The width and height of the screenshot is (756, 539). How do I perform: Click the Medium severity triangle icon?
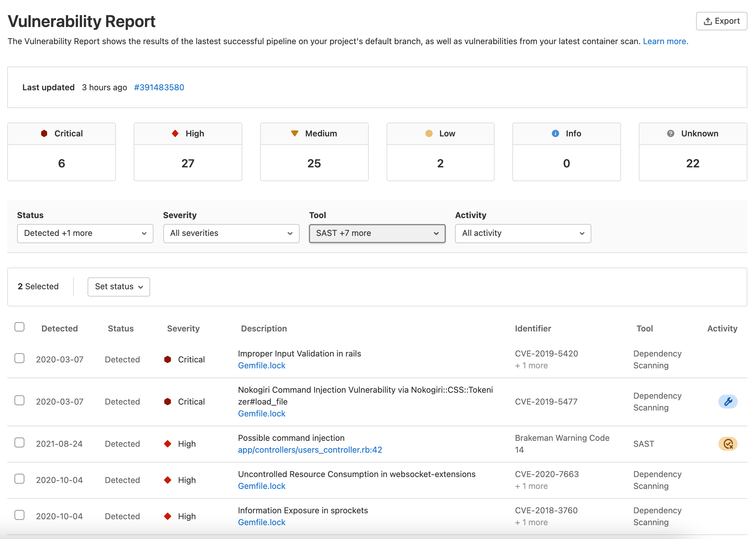tap(294, 133)
